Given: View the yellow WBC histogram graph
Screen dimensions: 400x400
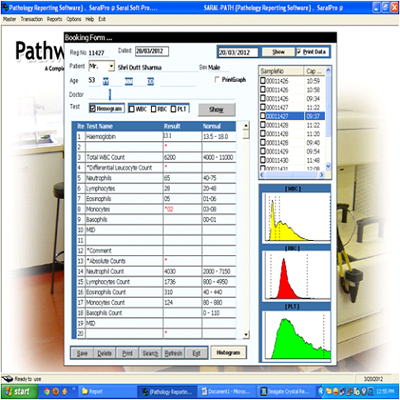Looking at the screenshot, I should [x=296, y=217].
